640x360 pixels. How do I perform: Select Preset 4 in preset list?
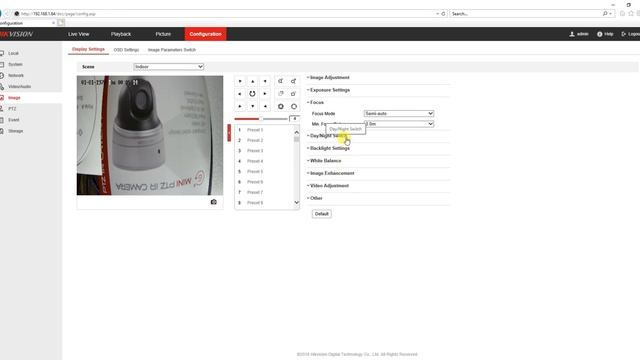pos(255,161)
